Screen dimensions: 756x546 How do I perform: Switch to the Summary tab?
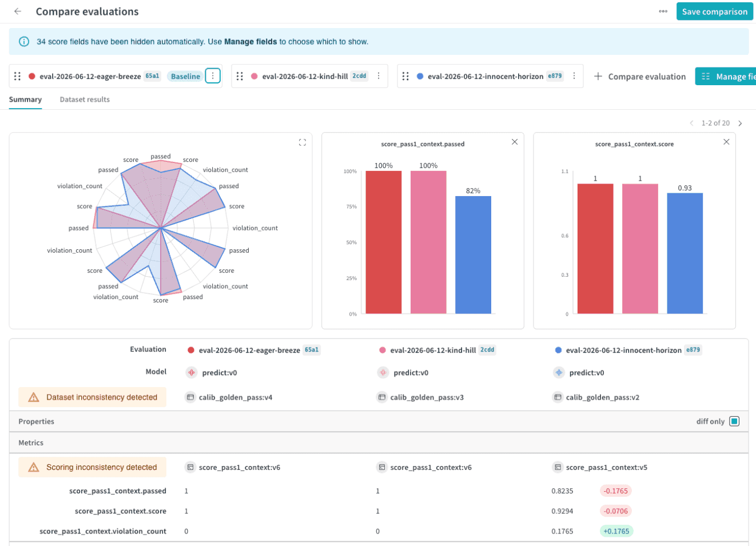click(x=25, y=99)
